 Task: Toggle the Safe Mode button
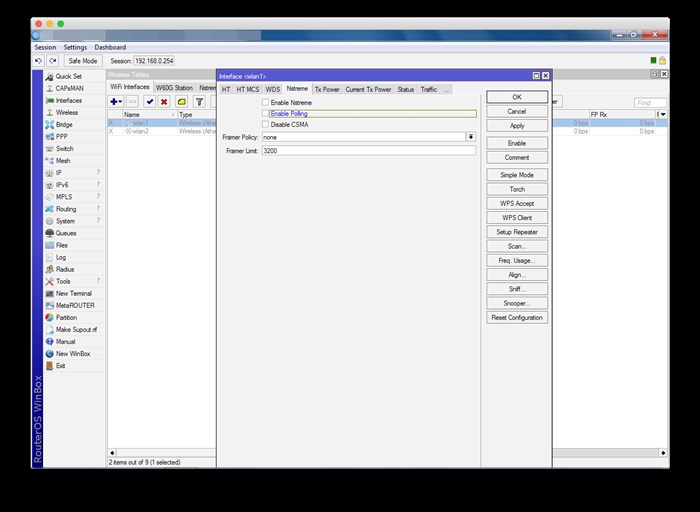click(83, 61)
